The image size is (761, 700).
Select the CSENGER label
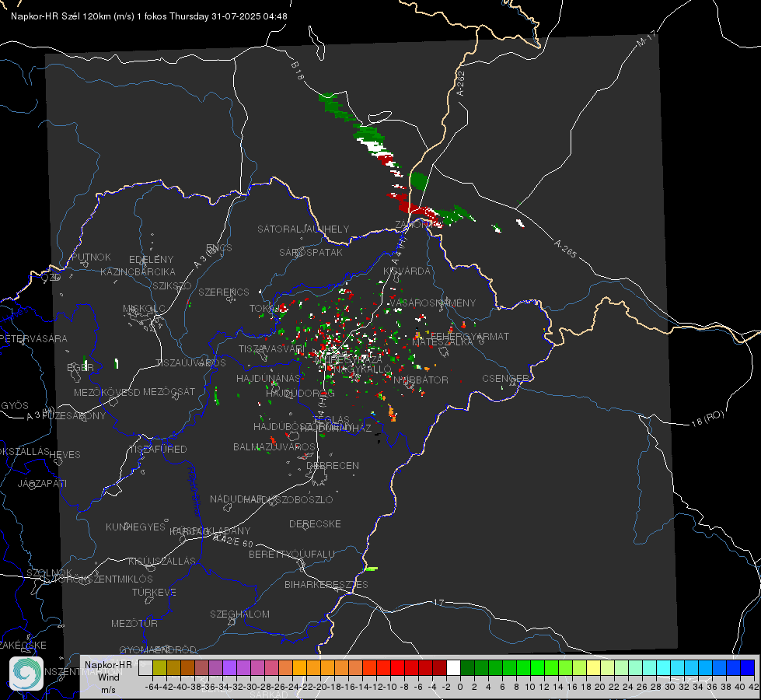(505, 379)
